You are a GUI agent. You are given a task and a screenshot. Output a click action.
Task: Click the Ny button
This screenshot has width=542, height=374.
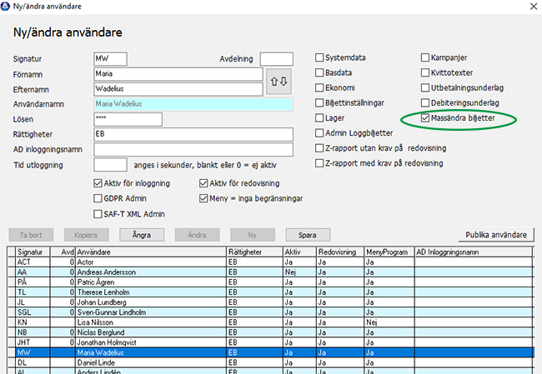252,235
